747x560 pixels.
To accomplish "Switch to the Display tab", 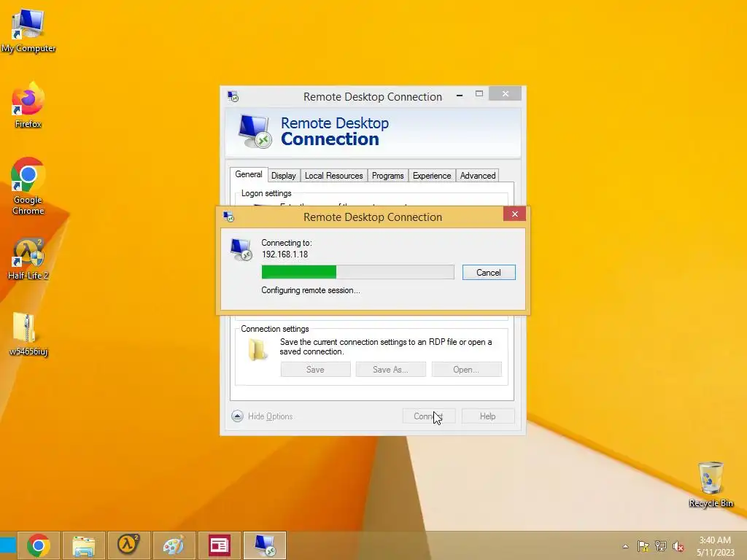I will click(284, 176).
